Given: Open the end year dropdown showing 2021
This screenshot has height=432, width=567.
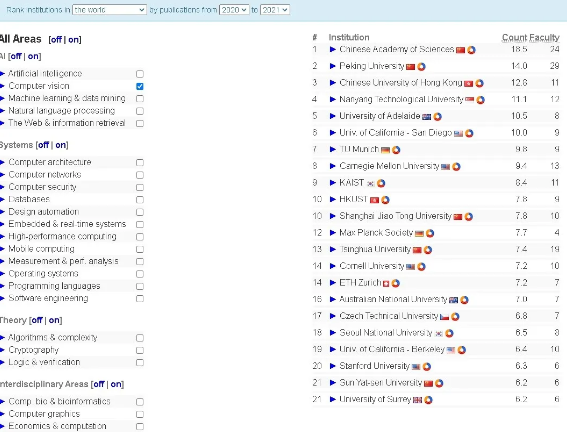Looking at the screenshot, I should (275, 10).
